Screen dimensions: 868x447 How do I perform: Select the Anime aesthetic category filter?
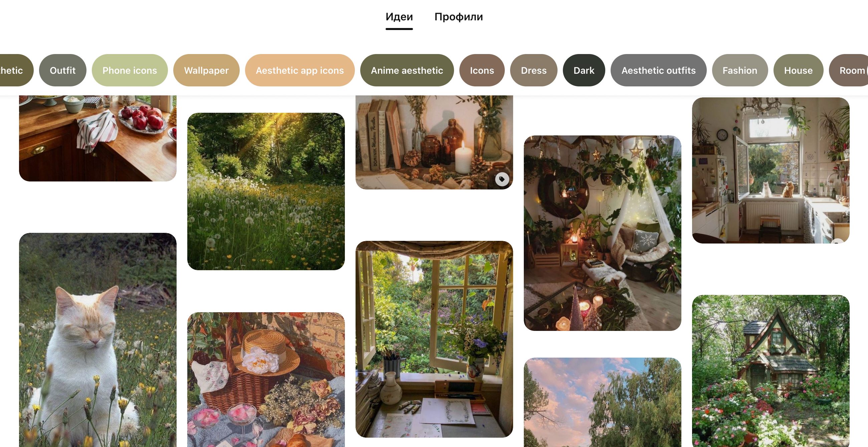(407, 70)
